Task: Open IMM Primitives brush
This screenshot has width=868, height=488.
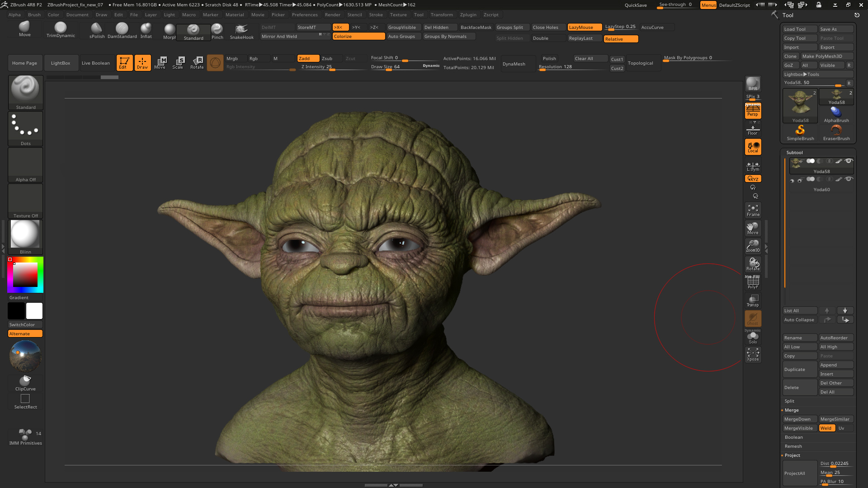Action: tap(25, 437)
